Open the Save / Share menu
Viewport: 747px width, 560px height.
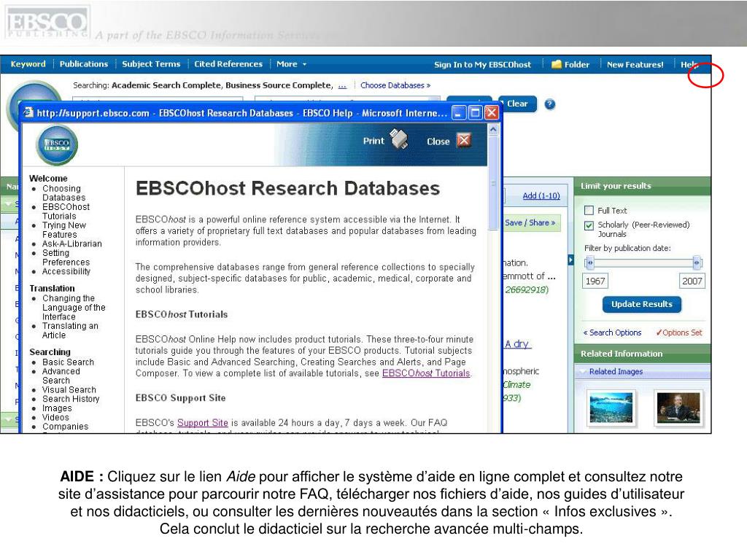530,222
